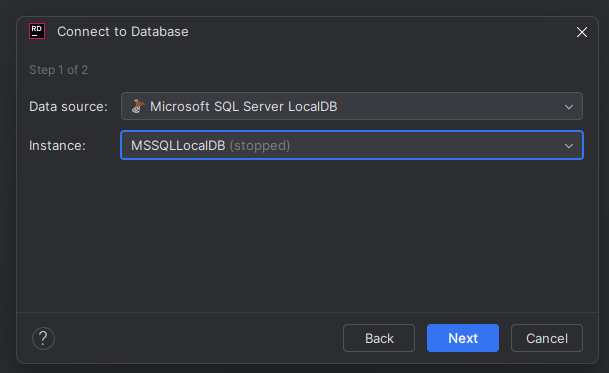Click the Connect to Database title

(123, 31)
